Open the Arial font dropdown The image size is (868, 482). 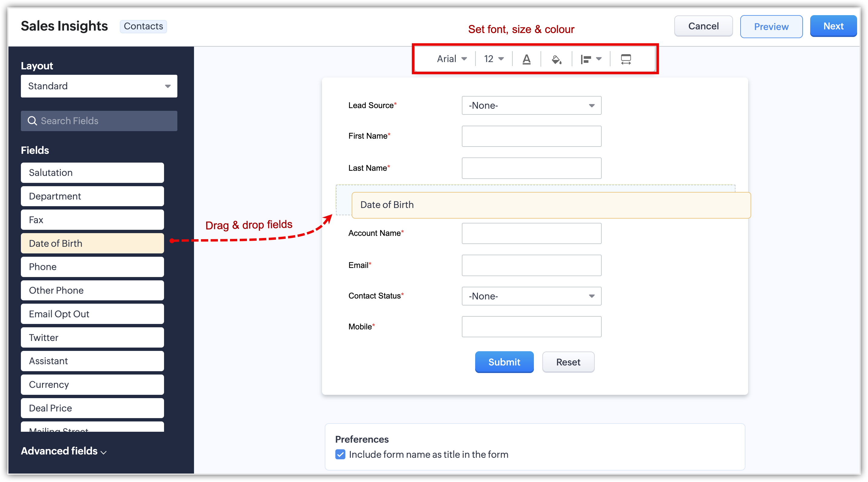click(x=452, y=59)
